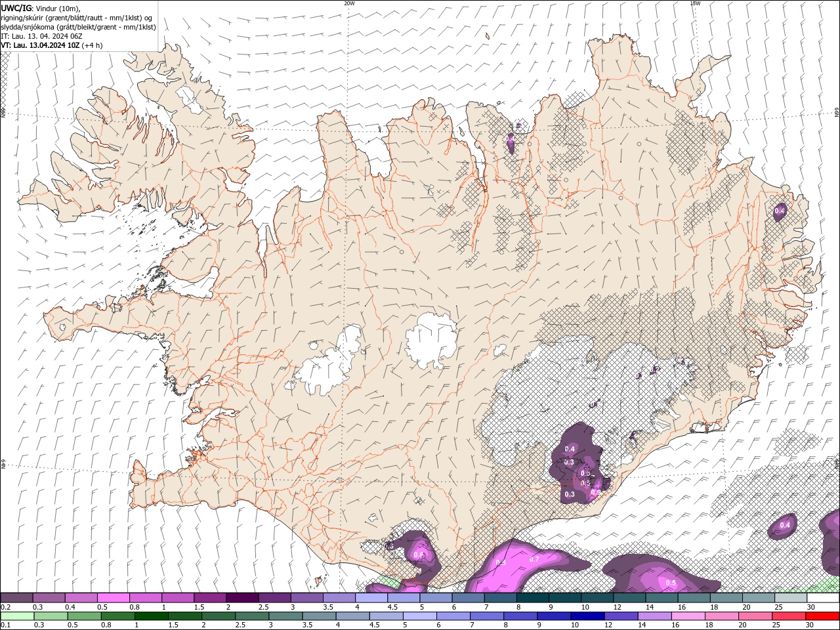Click the 0.4 label atop the southern glacier blob
The width and height of the screenshot is (840, 630).
pos(570,449)
